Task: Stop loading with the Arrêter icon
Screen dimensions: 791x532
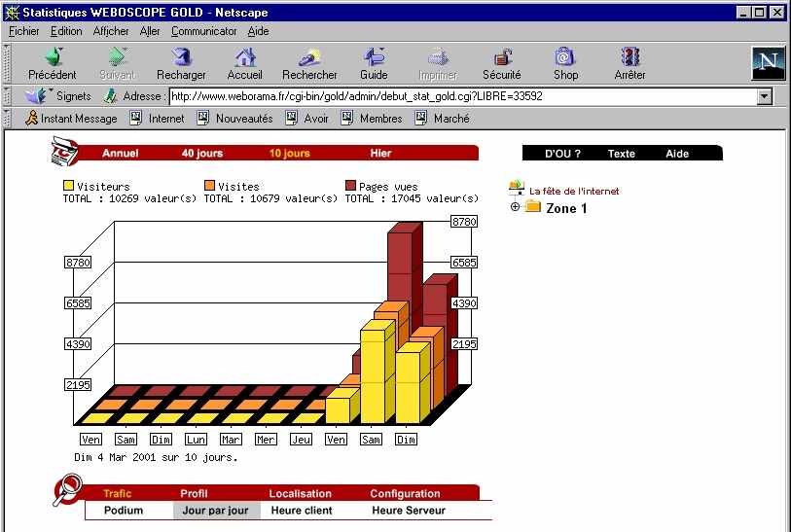Action: click(629, 64)
